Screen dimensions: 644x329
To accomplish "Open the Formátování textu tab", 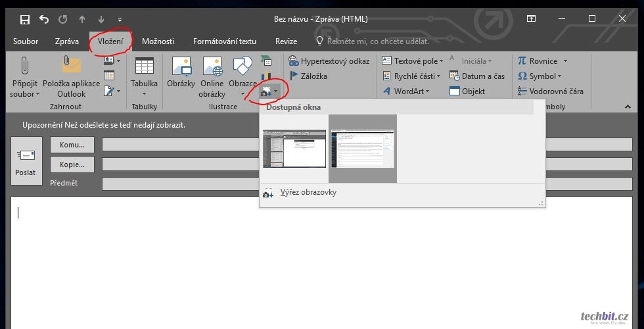I will [x=224, y=41].
